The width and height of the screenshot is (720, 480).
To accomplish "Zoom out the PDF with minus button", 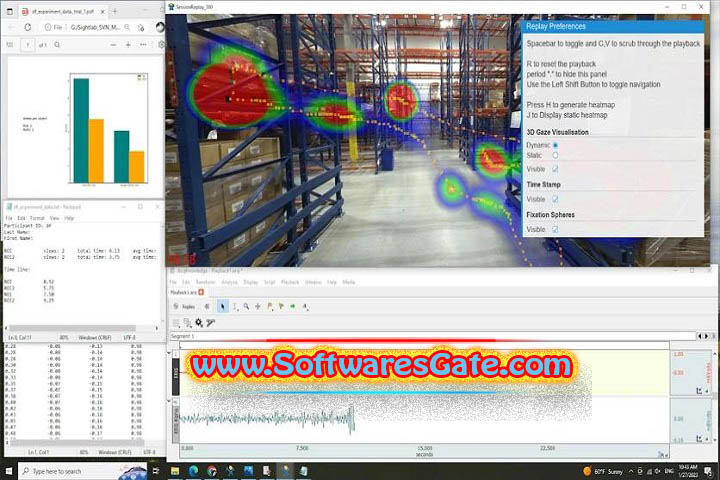I will click(113, 45).
